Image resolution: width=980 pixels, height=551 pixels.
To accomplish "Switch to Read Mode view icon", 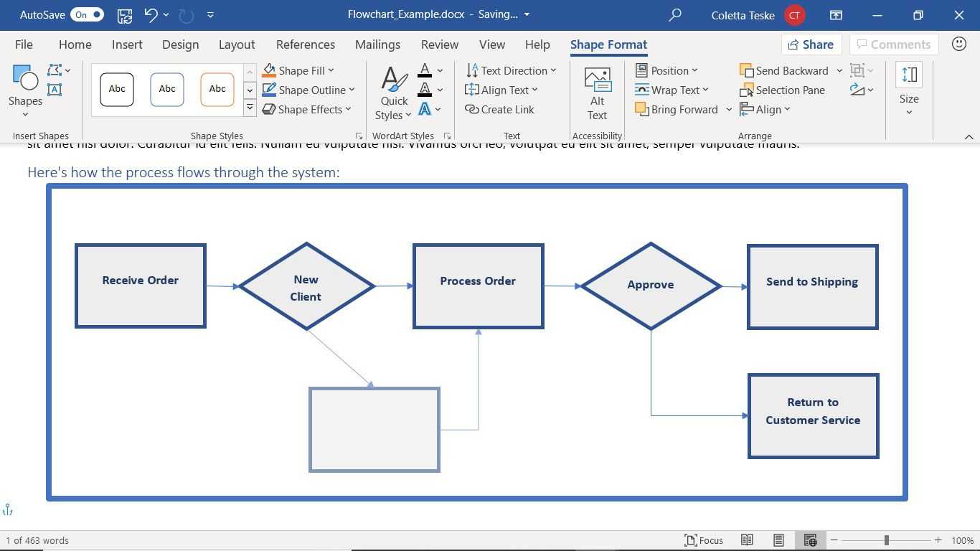I will 747,540.
